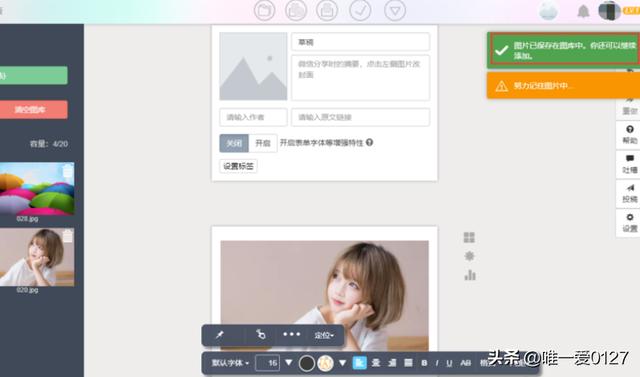Open the 帮助 help item

point(629,135)
